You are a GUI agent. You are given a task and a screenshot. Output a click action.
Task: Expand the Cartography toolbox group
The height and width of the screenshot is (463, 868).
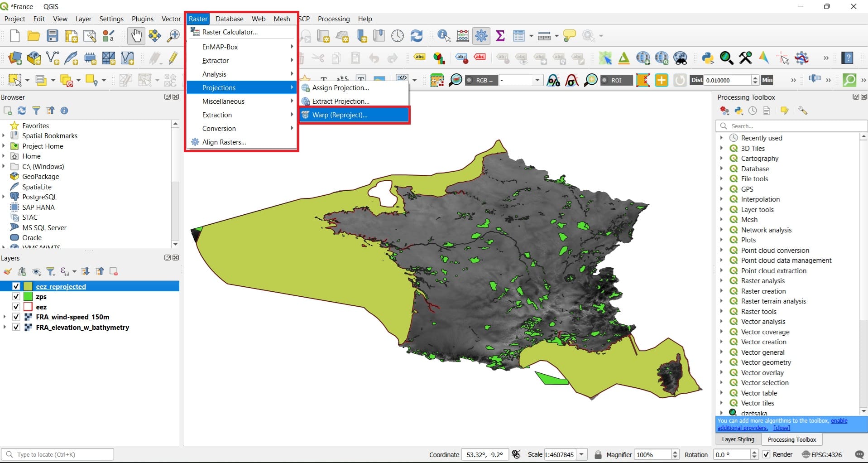click(722, 158)
